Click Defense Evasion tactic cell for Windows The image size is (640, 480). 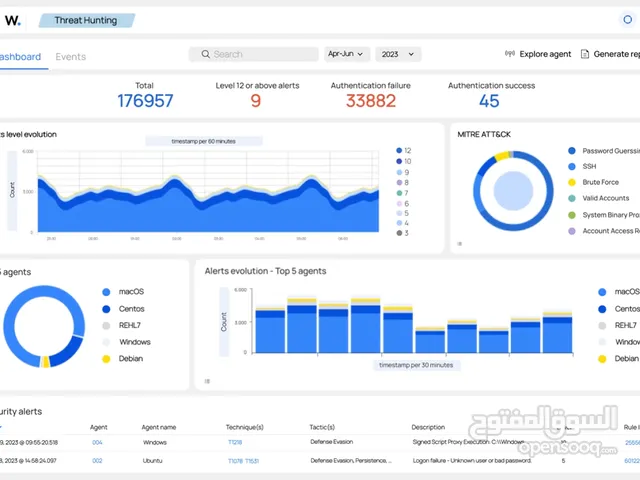(331, 442)
